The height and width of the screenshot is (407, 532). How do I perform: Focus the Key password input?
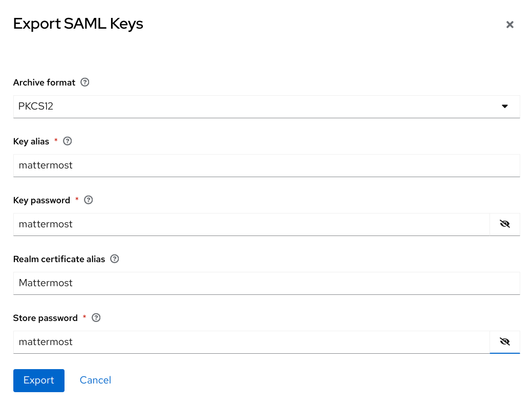click(x=205, y=224)
